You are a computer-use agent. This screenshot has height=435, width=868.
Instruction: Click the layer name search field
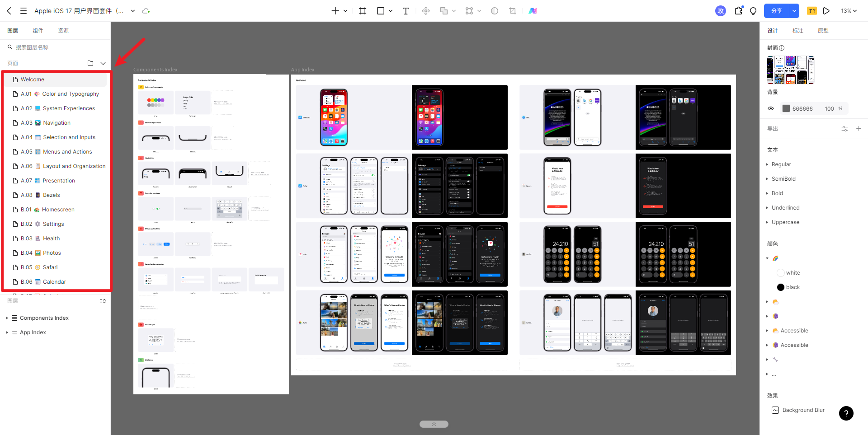[55, 47]
